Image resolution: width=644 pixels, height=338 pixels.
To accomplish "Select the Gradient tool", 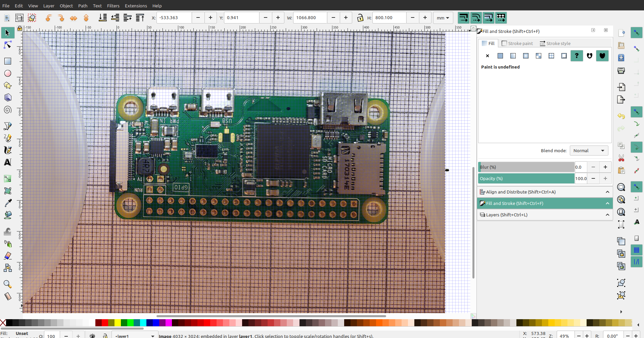I will coord(7,178).
